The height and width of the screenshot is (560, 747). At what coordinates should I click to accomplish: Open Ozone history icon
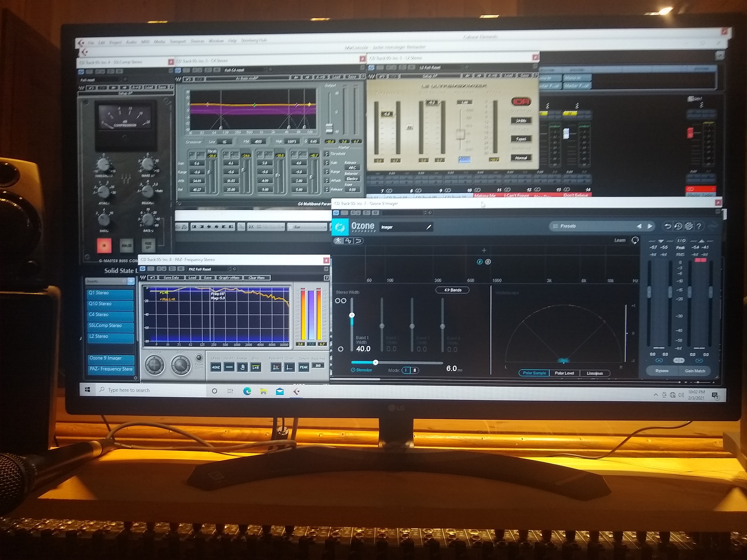[678, 226]
